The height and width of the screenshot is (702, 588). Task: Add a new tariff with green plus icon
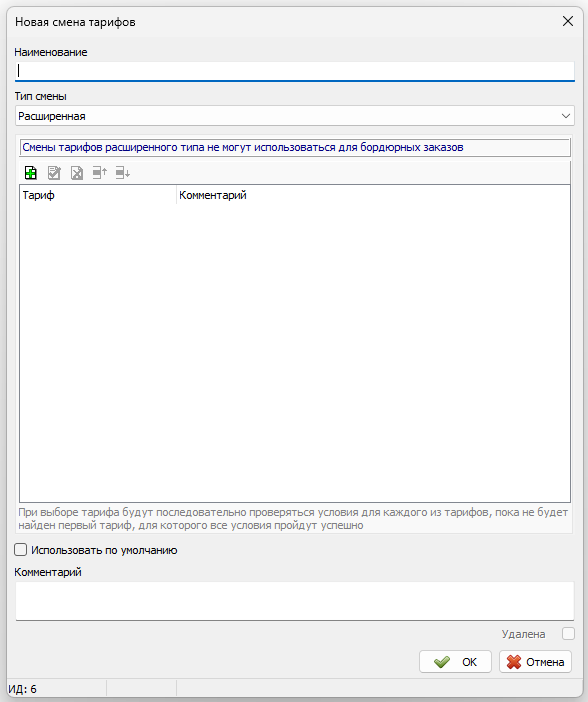[31, 173]
